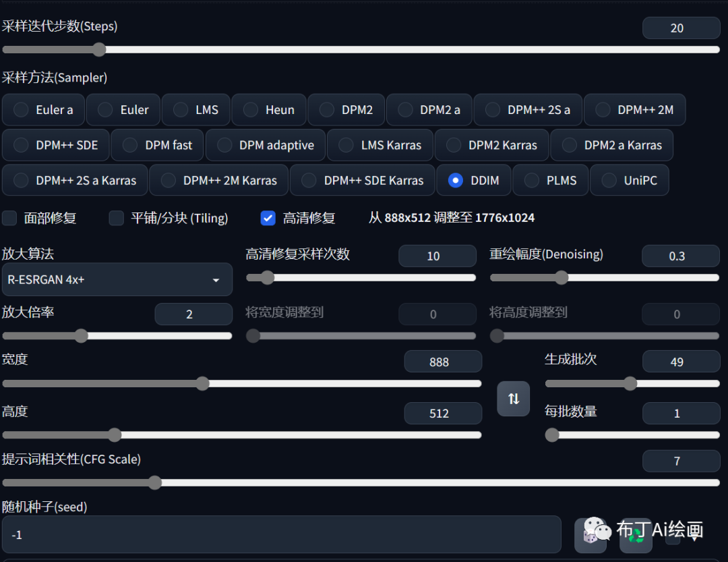Select the DPM adaptive sampler
The image size is (728, 562).
225,145
